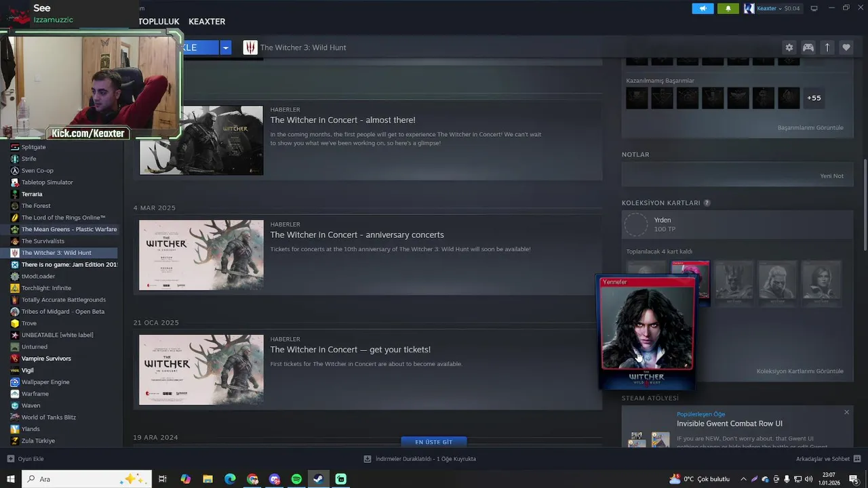
Task: Open Task View in the taskbar
Action: [x=163, y=479]
